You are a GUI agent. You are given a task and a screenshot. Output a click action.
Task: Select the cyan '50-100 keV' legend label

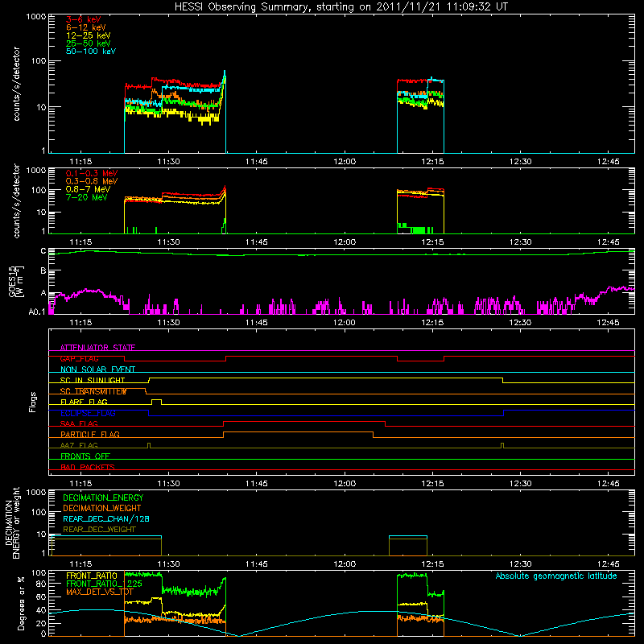[x=91, y=52]
